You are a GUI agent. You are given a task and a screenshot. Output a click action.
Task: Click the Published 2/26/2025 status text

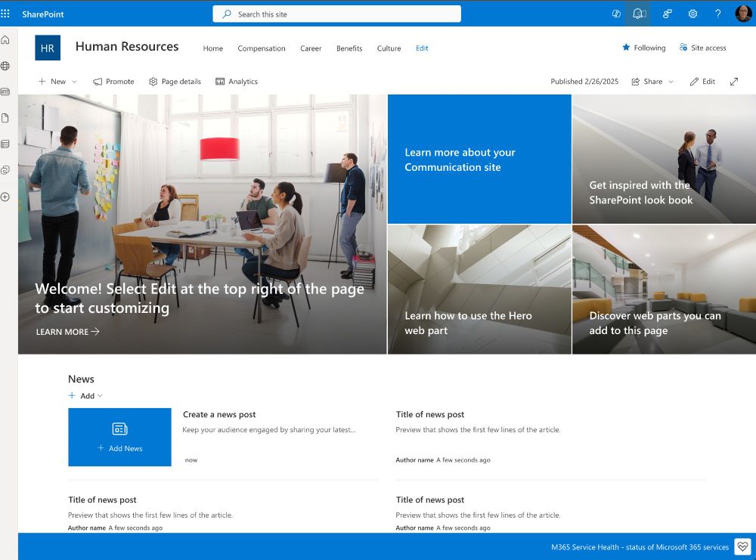click(584, 82)
